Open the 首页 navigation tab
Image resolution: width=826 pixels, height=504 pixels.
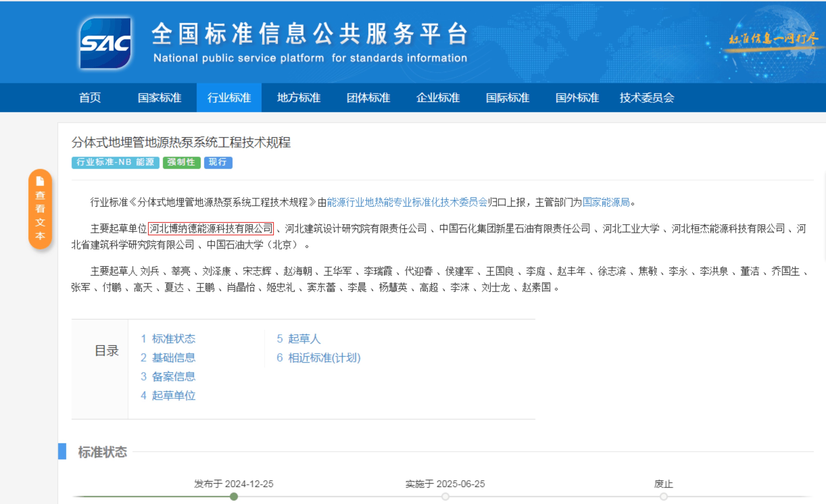click(90, 97)
